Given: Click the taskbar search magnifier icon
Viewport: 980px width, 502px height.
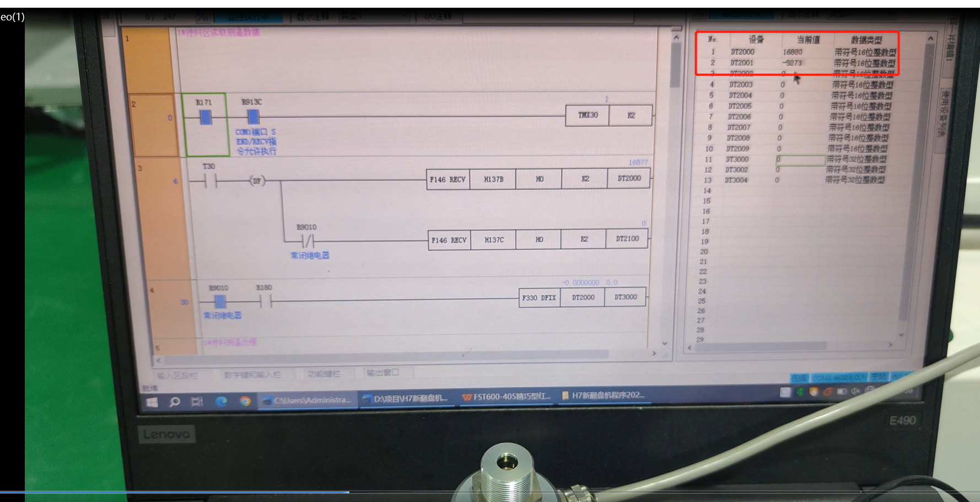Looking at the screenshot, I should (x=175, y=402).
